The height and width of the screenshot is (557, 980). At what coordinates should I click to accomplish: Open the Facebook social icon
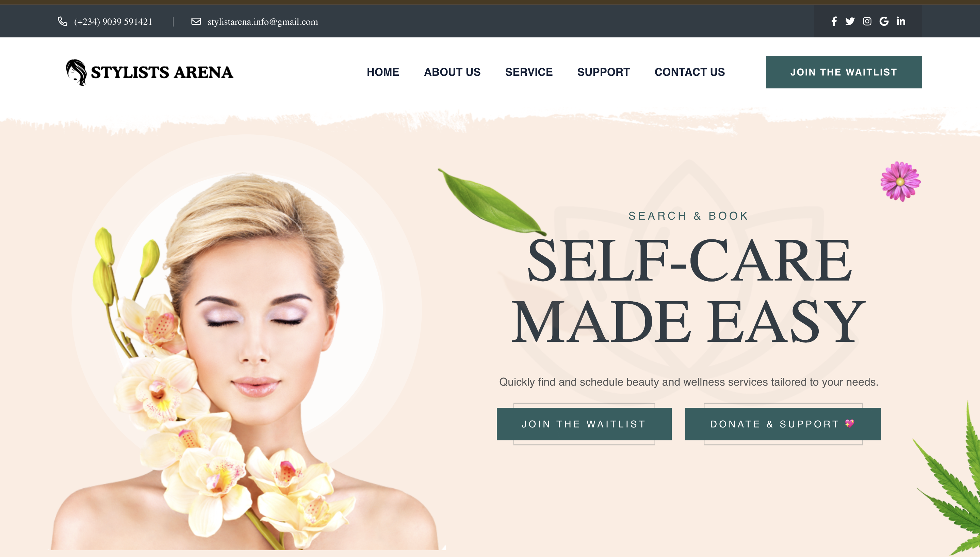coord(834,21)
